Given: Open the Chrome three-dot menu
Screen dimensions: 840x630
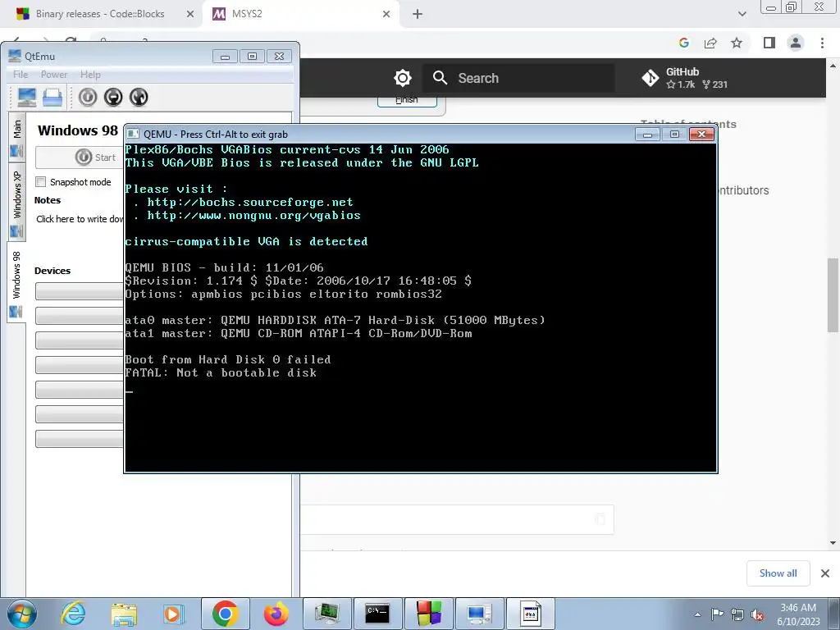Looking at the screenshot, I should 822,43.
